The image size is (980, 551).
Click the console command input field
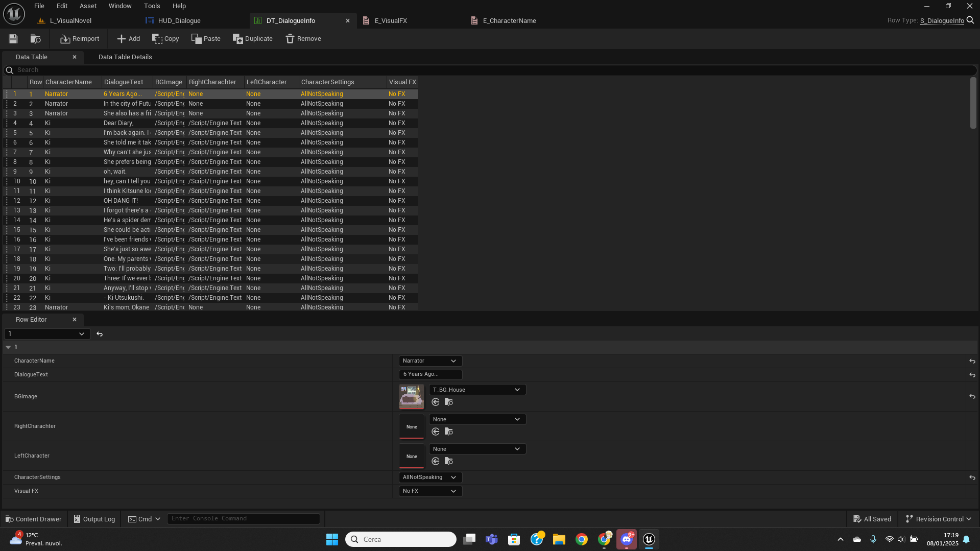244,518
